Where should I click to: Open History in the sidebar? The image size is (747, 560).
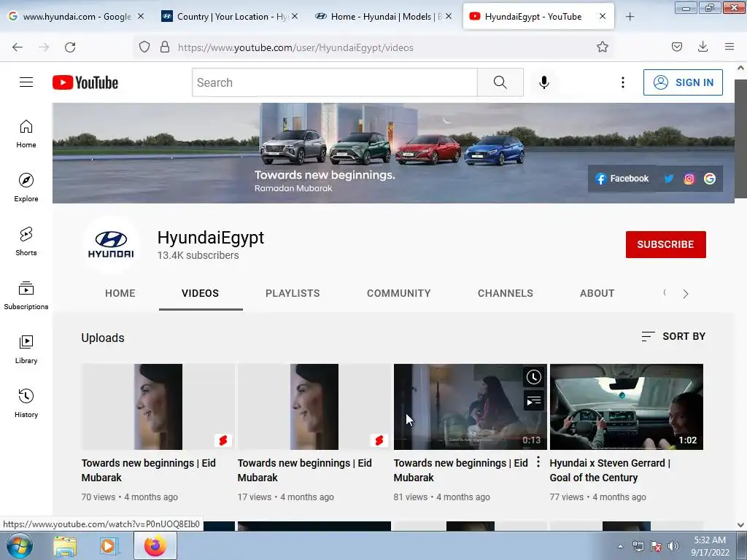pyautogui.click(x=26, y=402)
